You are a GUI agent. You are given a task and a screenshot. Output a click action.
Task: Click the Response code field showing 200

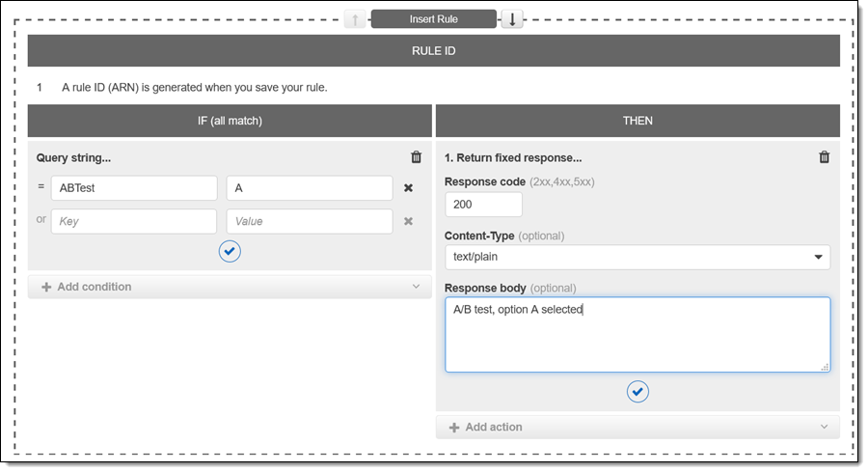(x=483, y=205)
